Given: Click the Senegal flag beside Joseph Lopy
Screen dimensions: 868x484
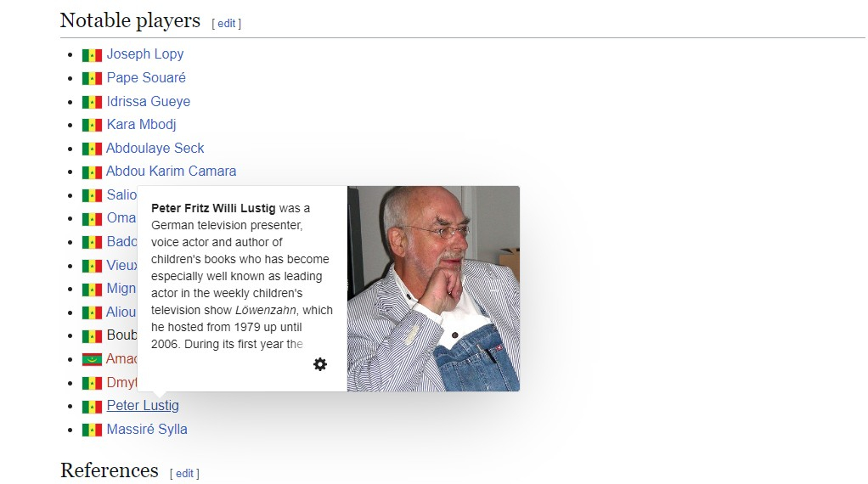Looking at the screenshot, I should point(92,55).
